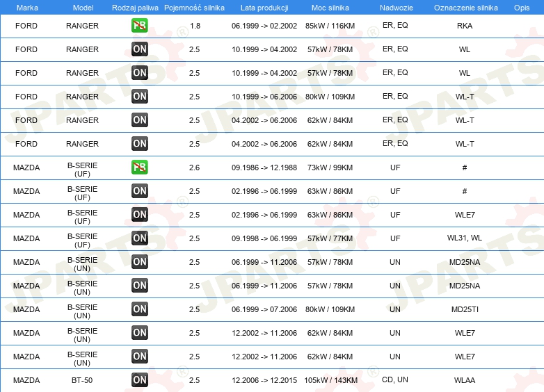Click the Rodzaj paliwa column header

135,8
